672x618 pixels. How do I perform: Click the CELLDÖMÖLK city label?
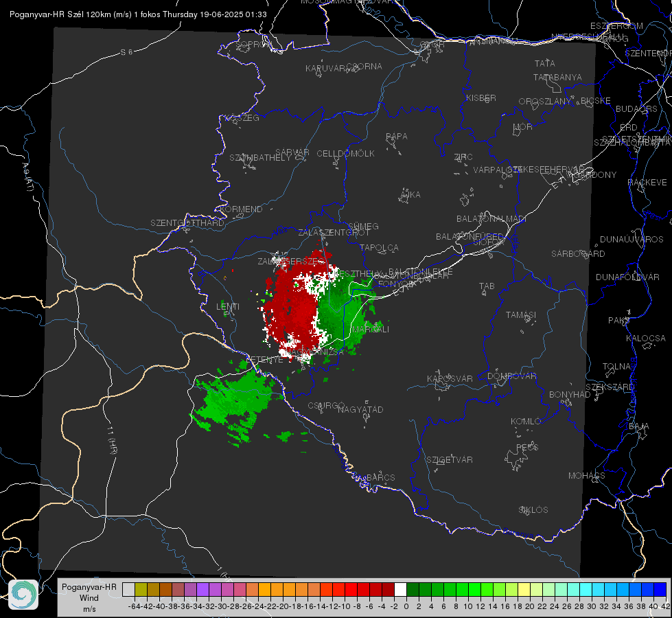coord(346,154)
